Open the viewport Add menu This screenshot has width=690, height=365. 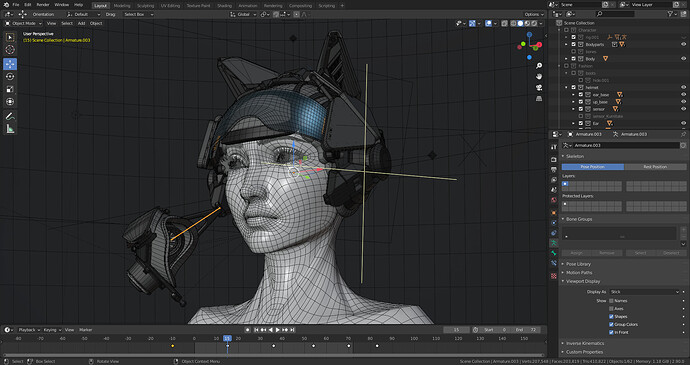[x=81, y=23]
